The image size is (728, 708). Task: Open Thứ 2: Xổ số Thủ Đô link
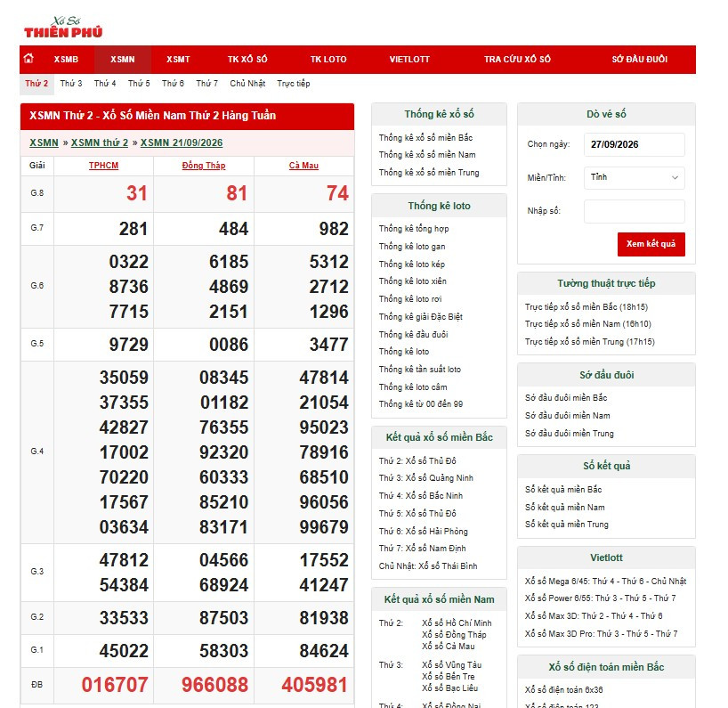point(417,460)
